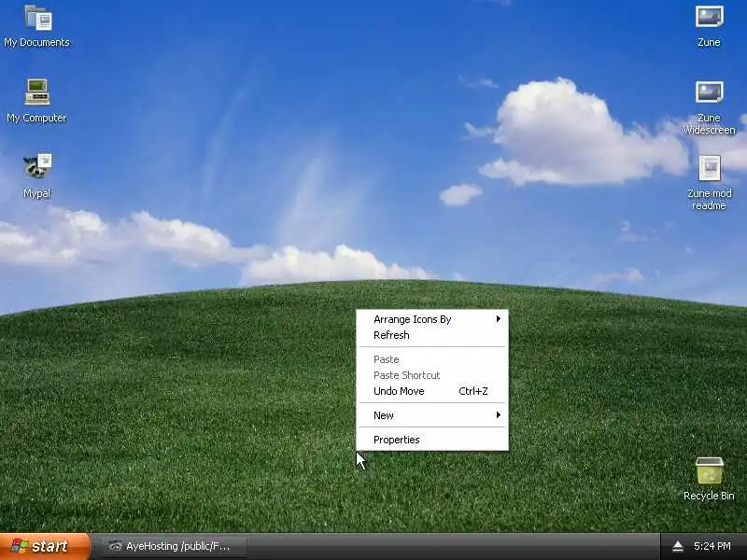Select the Mypal browser desktop icon

[37, 175]
